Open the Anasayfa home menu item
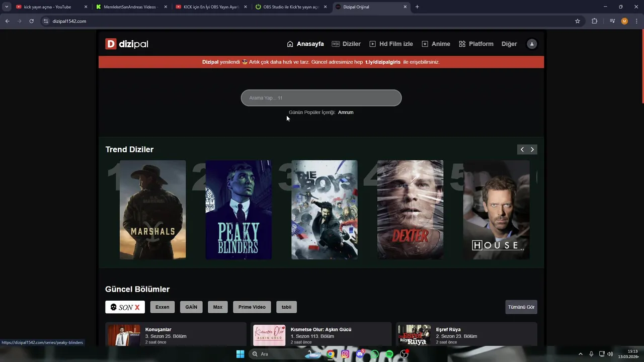This screenshot has height=362, width=644. click(x=305, y=44)
